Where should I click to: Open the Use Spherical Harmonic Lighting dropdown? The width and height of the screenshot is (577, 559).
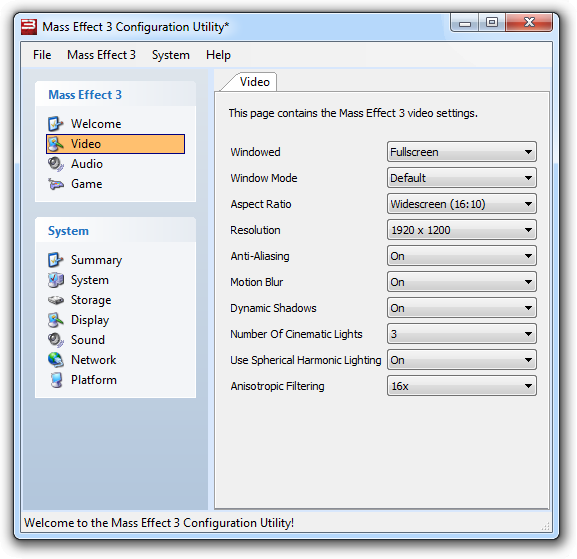[461, 360]
